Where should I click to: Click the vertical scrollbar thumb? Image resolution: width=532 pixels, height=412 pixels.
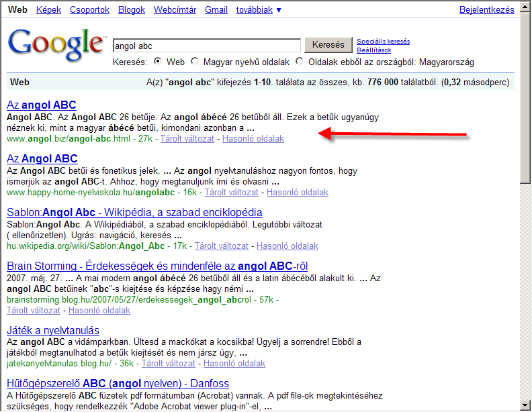coord(525,98)
